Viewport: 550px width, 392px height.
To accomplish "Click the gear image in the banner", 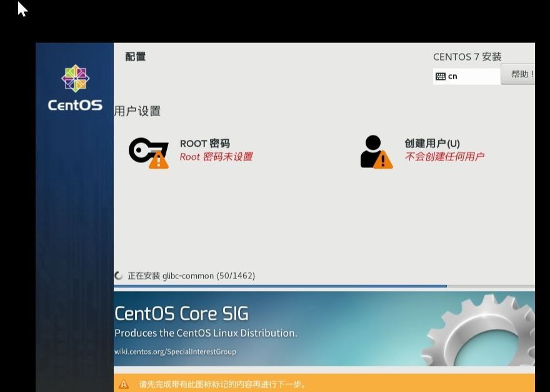I will tap(479, 330).
